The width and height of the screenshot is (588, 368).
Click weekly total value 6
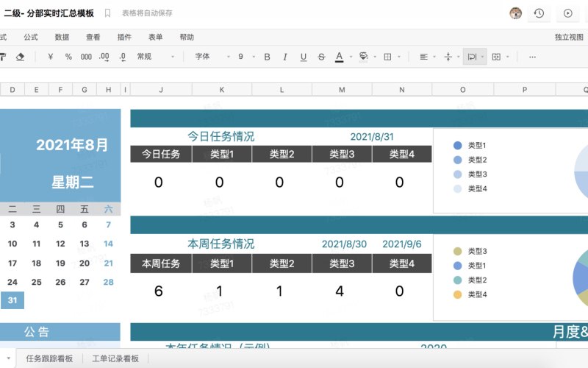tap(158, 291)
